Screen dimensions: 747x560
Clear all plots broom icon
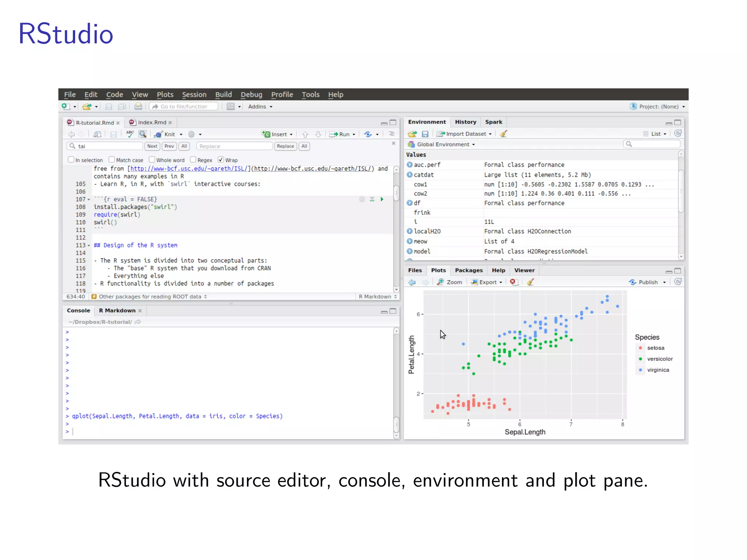point(530,282)
